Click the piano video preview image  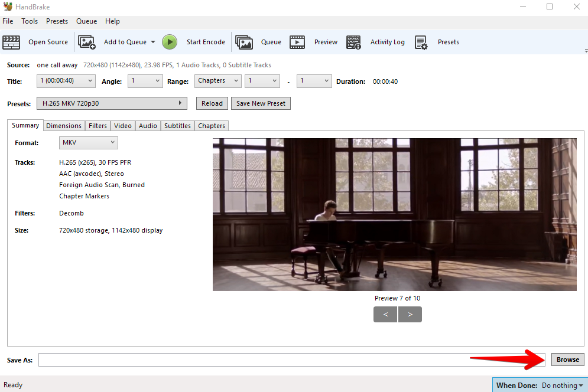(x=395, y=214)
